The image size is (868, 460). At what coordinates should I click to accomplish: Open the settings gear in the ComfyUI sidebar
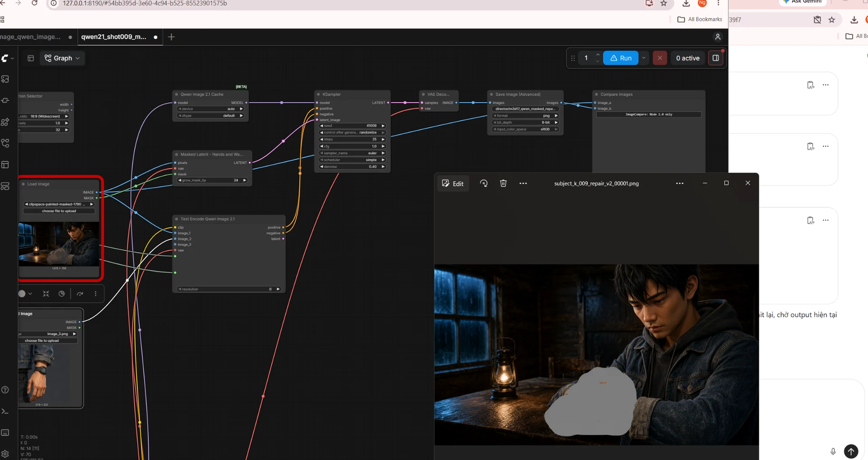click(x=5, y=454)
